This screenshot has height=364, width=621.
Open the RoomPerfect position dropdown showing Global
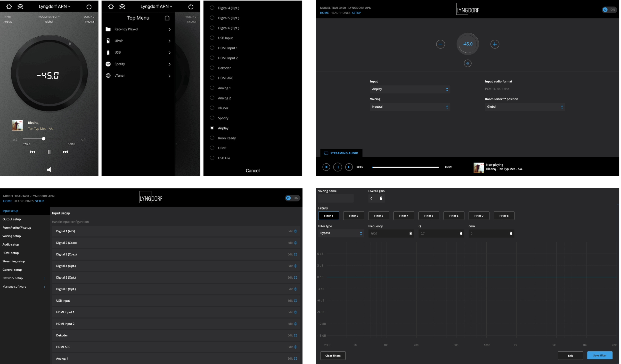[525, 107]
